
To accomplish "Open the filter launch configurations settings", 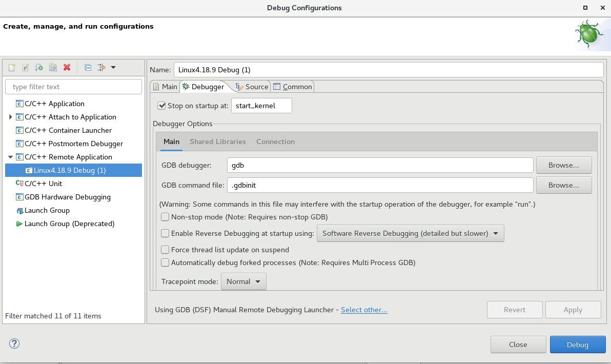I will click(101, 67).
